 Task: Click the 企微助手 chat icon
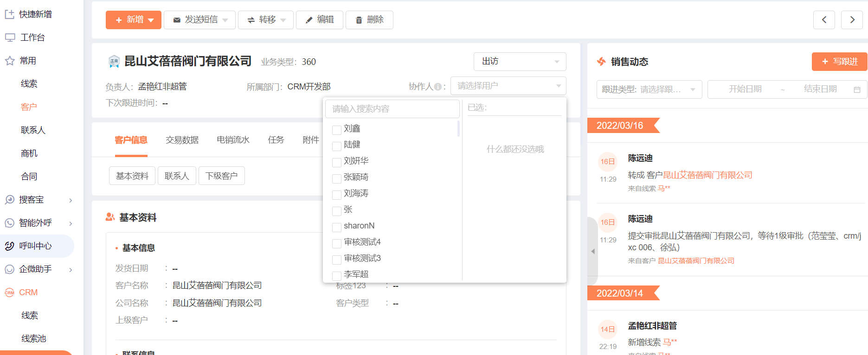(10, 269)
